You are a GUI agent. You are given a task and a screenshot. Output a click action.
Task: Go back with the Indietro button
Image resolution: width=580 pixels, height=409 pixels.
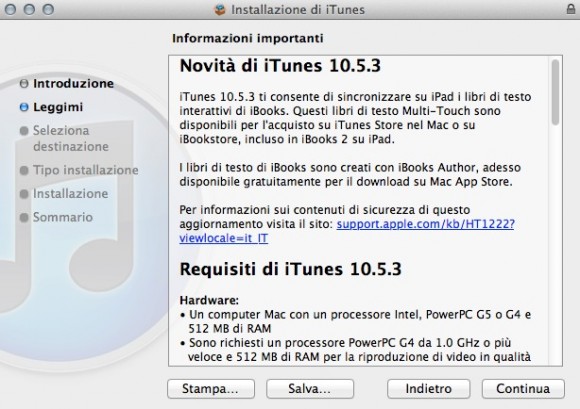[x=429, y=389]
